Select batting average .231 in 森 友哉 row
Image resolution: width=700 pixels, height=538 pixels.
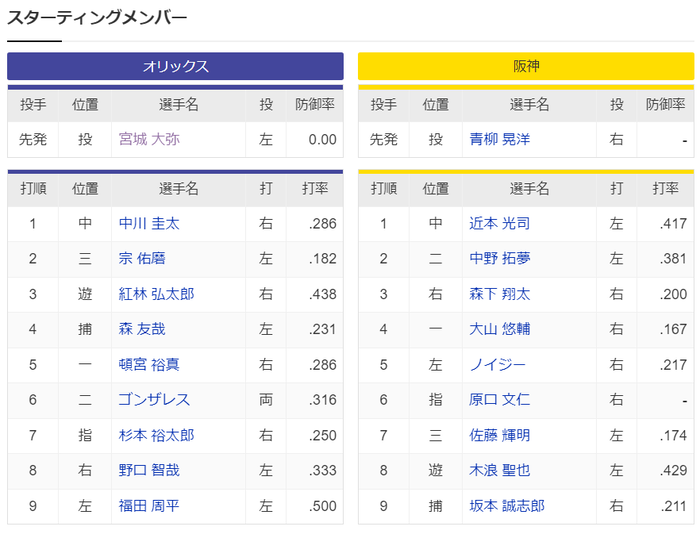click(x=322, y=329)
